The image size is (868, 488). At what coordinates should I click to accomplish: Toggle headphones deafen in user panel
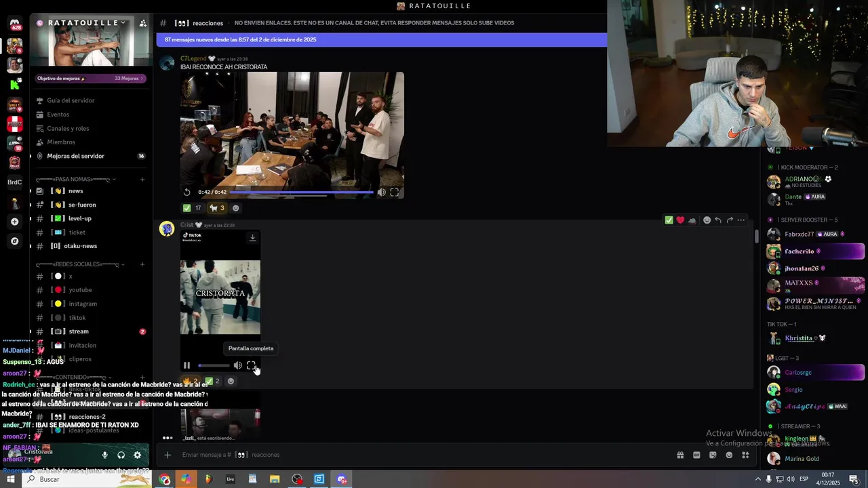pos(121,455)
